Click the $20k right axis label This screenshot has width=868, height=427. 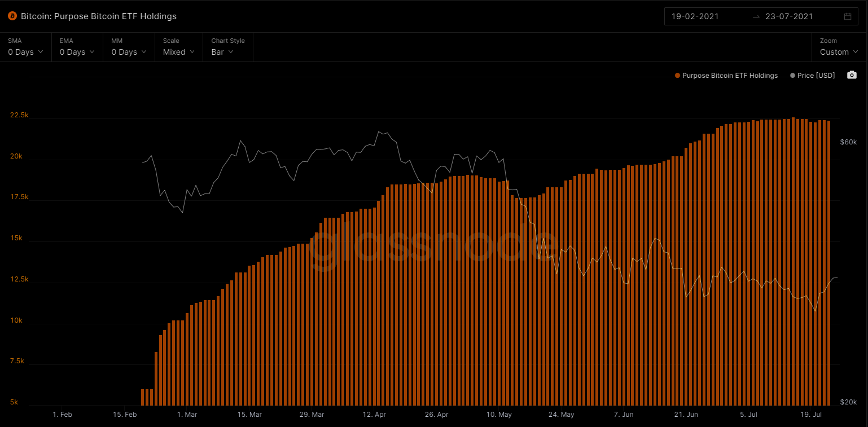849,402
